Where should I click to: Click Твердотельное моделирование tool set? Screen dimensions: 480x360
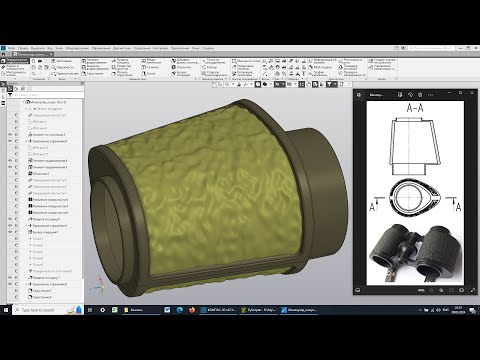(15, 61)
